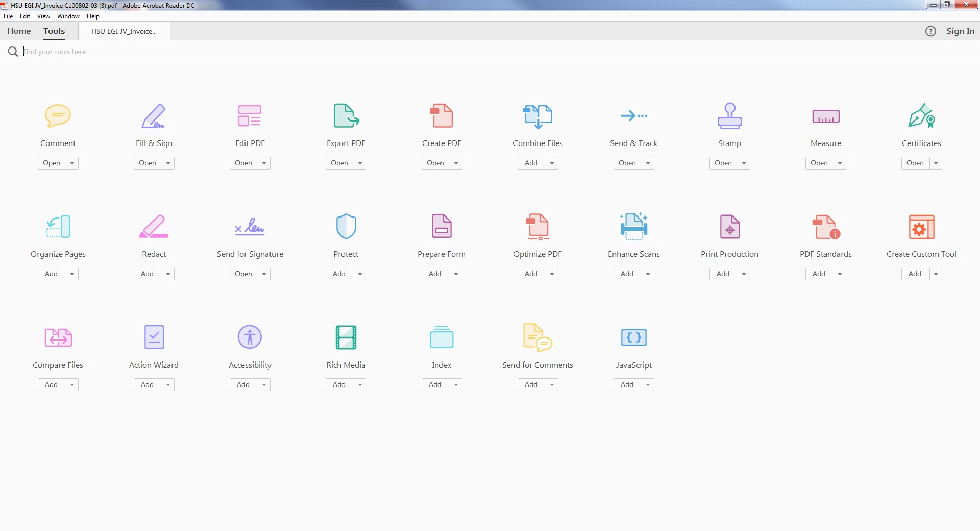The height and width of the screenshot is (531, 980).
Task: Click Add under Accessibility
Action: click(243, 385)
